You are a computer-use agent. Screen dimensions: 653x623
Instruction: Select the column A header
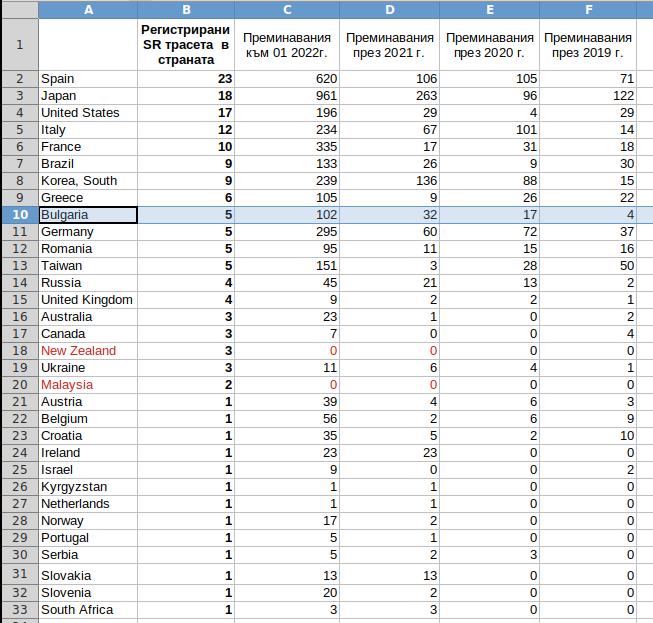(88, 9)
